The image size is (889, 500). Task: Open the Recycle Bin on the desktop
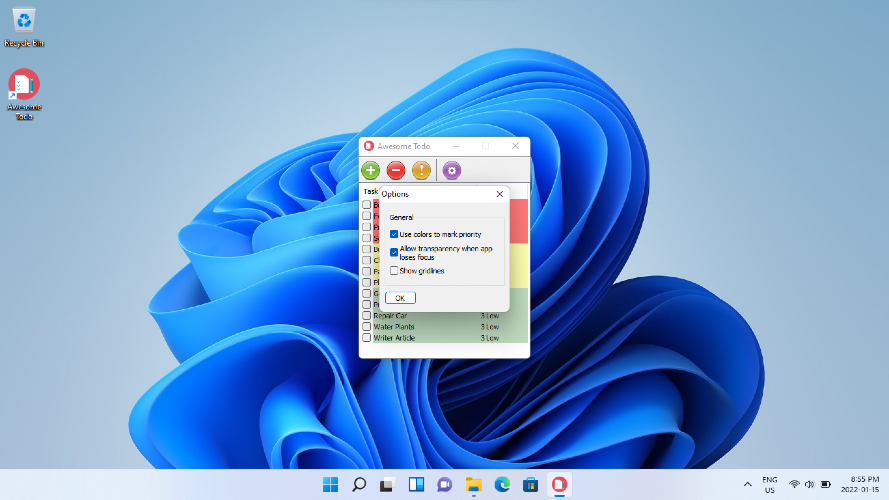23,25
